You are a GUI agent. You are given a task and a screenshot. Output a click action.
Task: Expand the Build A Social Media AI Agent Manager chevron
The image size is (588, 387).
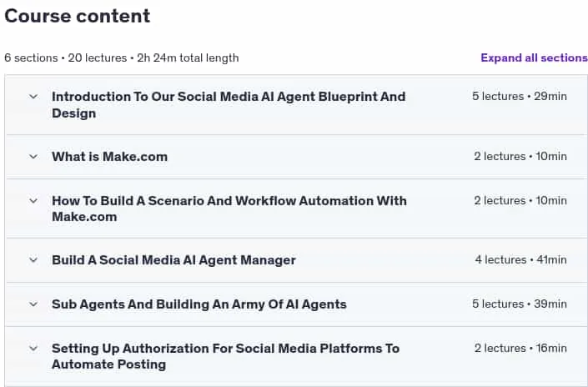pyautogui.click(x=33, y=260)
